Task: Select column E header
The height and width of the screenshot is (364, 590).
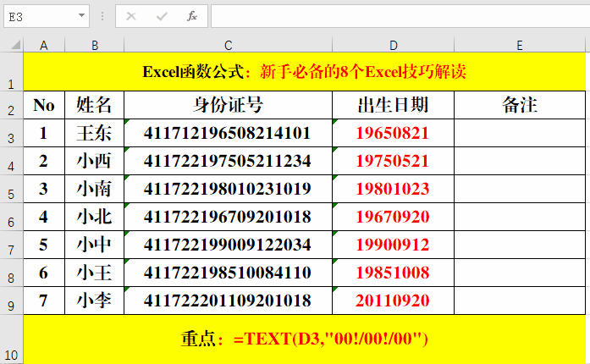Action: pos(520,45)
